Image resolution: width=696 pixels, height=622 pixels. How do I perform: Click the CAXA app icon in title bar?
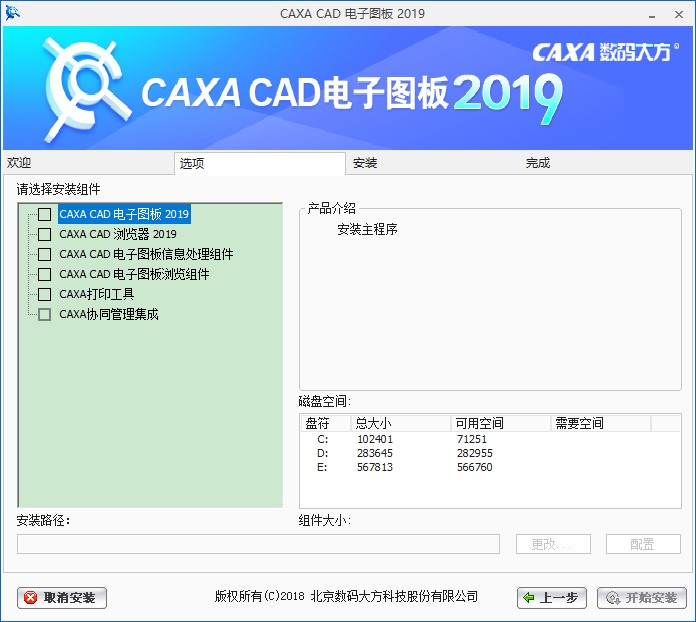[x=12, y=12]
